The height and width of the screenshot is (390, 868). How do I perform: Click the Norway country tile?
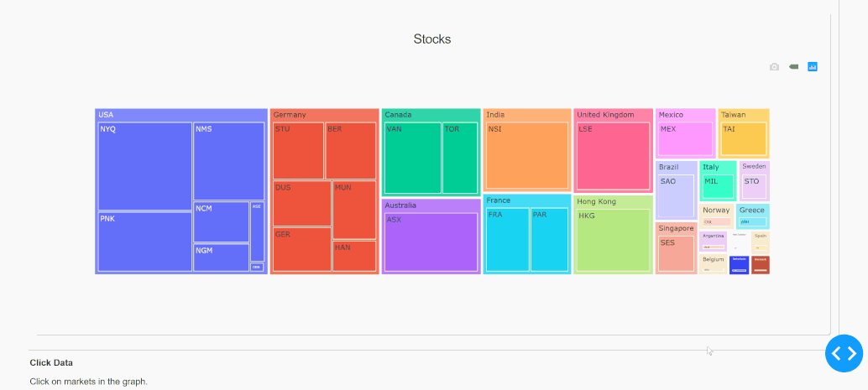[x=716, y=216]
